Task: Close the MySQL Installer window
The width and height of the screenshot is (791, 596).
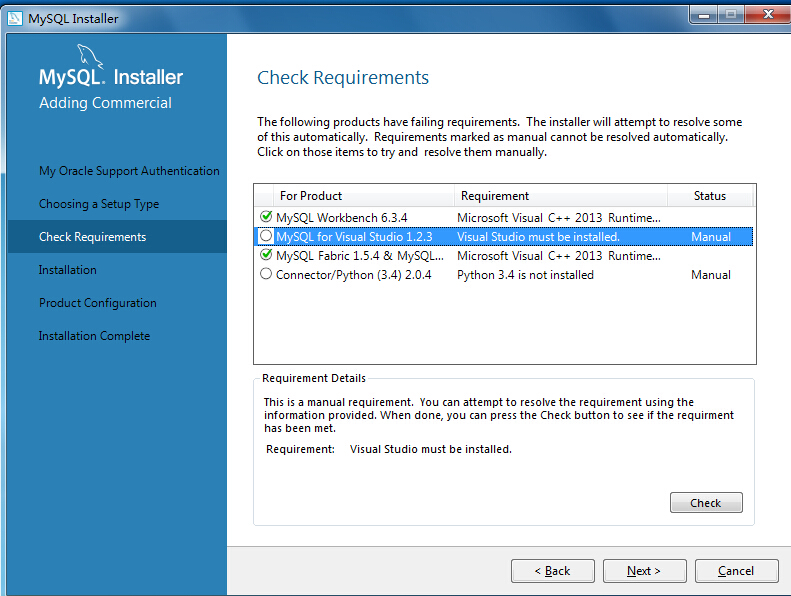Action: pos(768,15)
